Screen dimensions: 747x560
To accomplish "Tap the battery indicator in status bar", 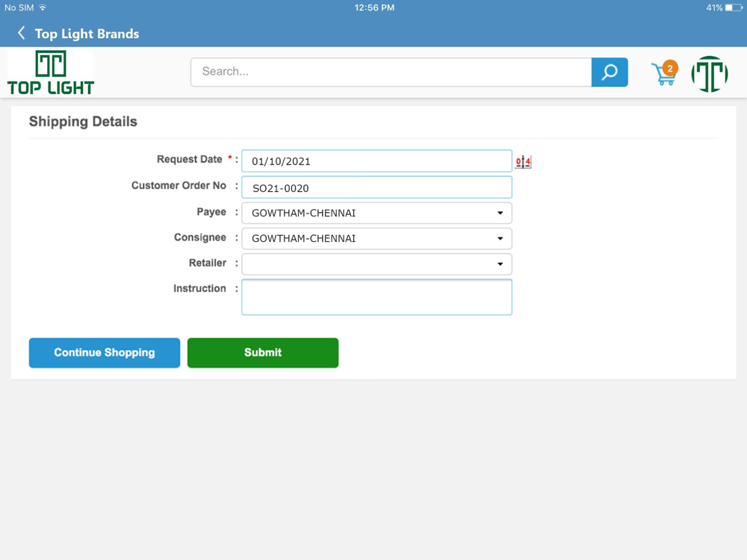I will pos(734,7).
